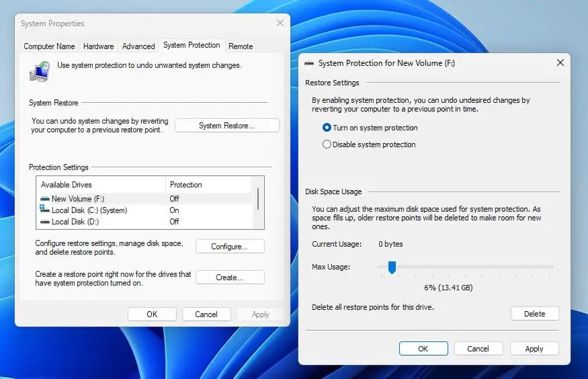
Task: Close the System Protection for New Volume dialog
Action: tap(560, 62)
